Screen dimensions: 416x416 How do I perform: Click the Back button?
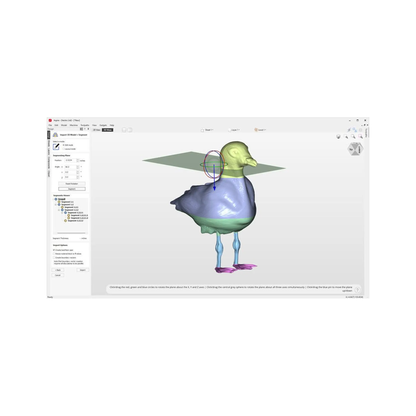[58, 270]
